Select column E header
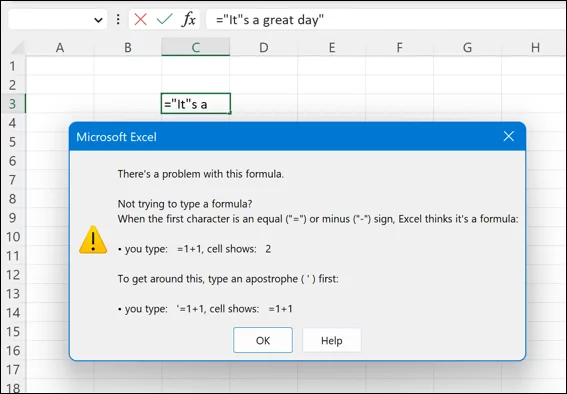567x394 pixels. click(332, 47)
